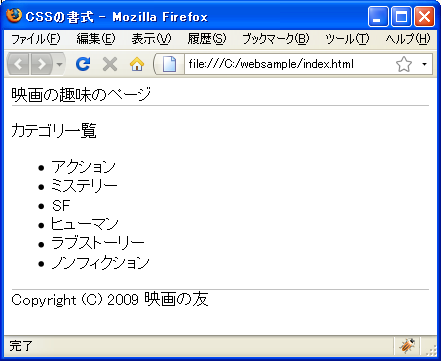Image resolution: width=441 pixels, height=361 pixels.
Task: Click the 完了 status bar text
Action: pyautogui.click(x=20, y=346)
